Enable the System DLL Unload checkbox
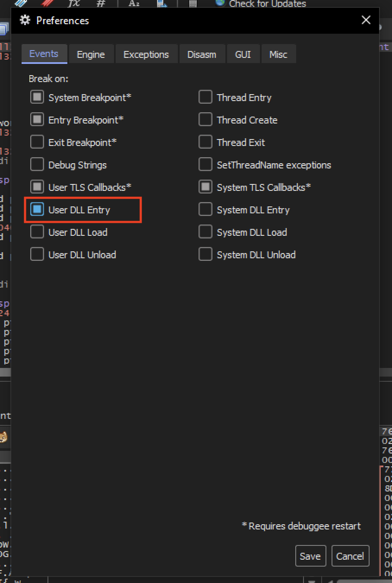Image resolution: width=392 pixels, height=583 pixels. coord(205,254)
